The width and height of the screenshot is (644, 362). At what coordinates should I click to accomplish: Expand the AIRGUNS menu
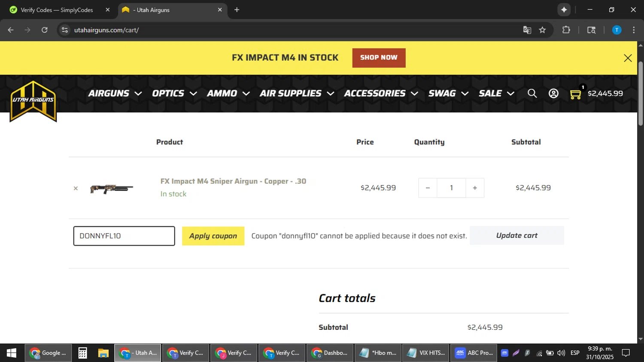click(x=115, y=94)
